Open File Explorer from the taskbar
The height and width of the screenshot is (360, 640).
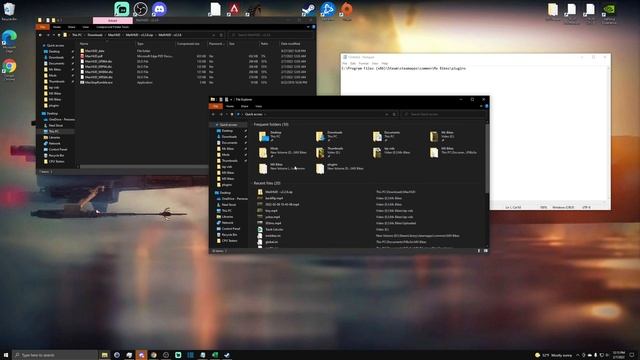pos(104,355)
